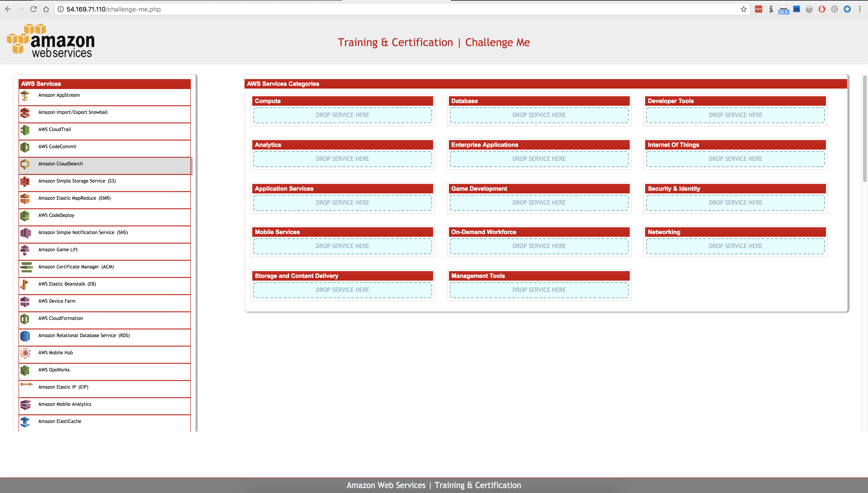Bookmark this page with the star icon

pos(743,9)
